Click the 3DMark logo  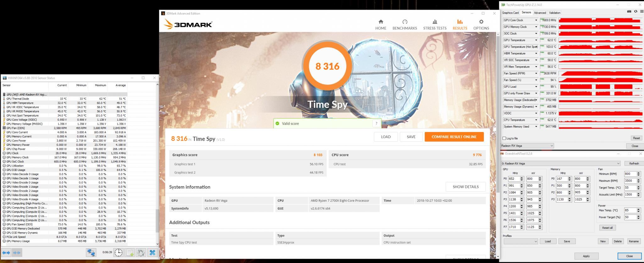click(188, 25)
